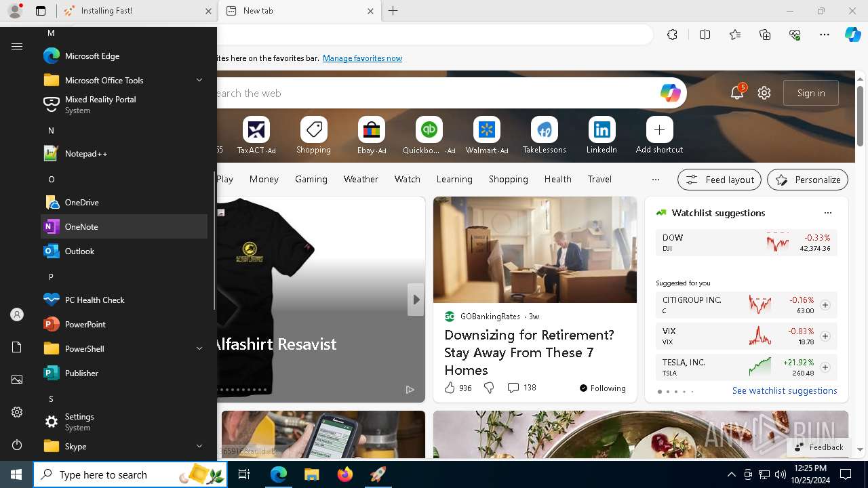Launch PC Health Check app
Viewport: 868px width, 488px height.
pyautogui.click(x=124, y=300)
